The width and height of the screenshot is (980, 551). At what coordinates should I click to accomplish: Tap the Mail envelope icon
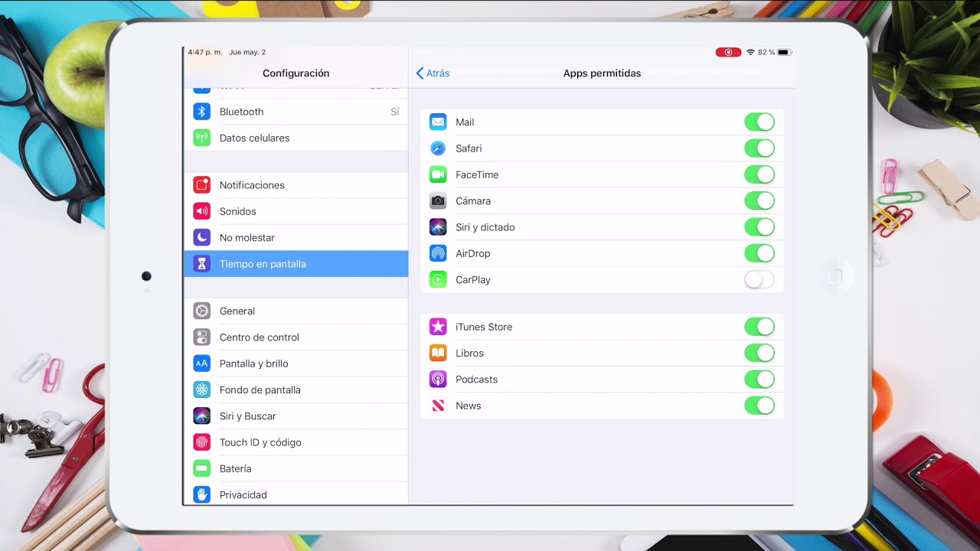coord(438,122)
